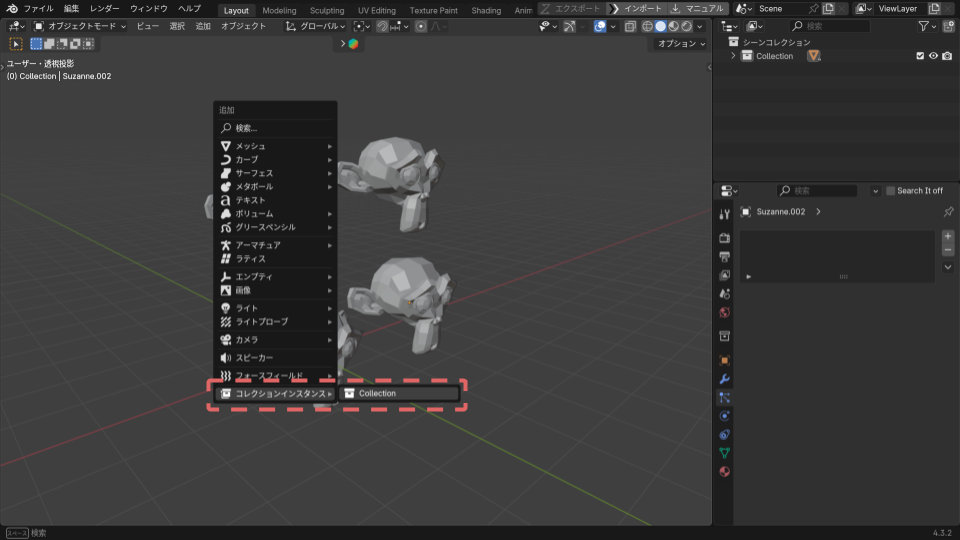Click the subtract selection mode icon
960x540 pixels.
point(62,43)
